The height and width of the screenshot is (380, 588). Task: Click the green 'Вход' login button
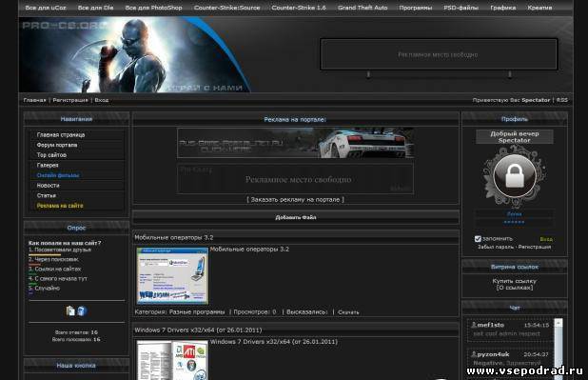(x=545, y=239)
